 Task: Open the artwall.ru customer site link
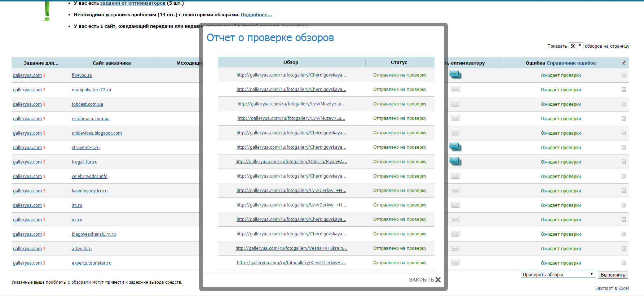pos(81,249)
